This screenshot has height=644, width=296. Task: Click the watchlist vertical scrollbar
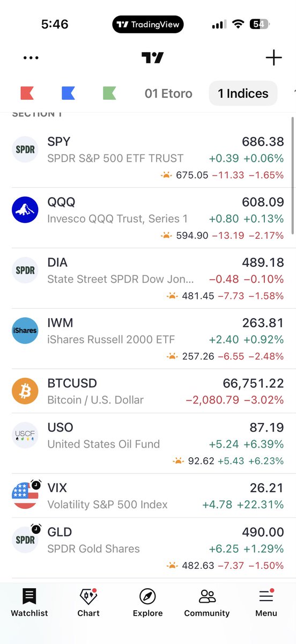click(293, 175)
